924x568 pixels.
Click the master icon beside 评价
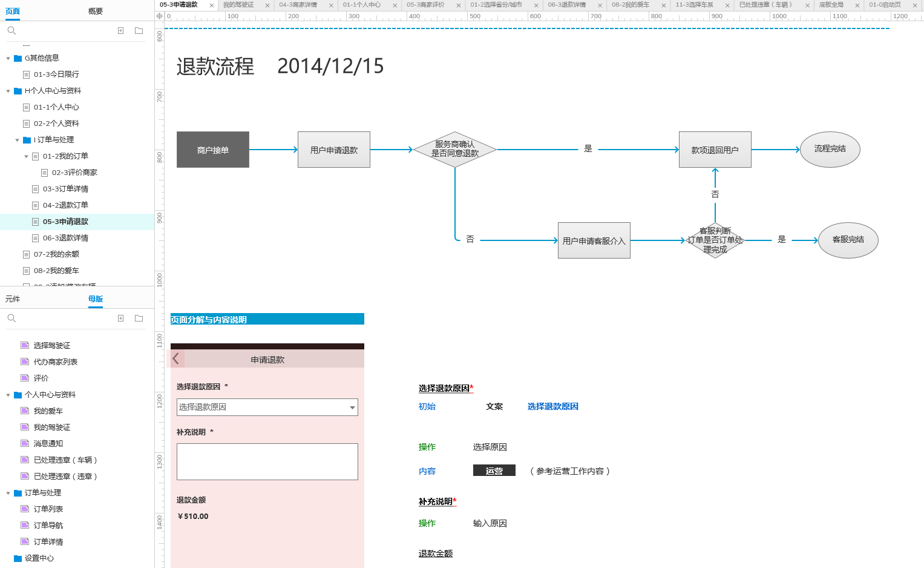pos(25,378)
